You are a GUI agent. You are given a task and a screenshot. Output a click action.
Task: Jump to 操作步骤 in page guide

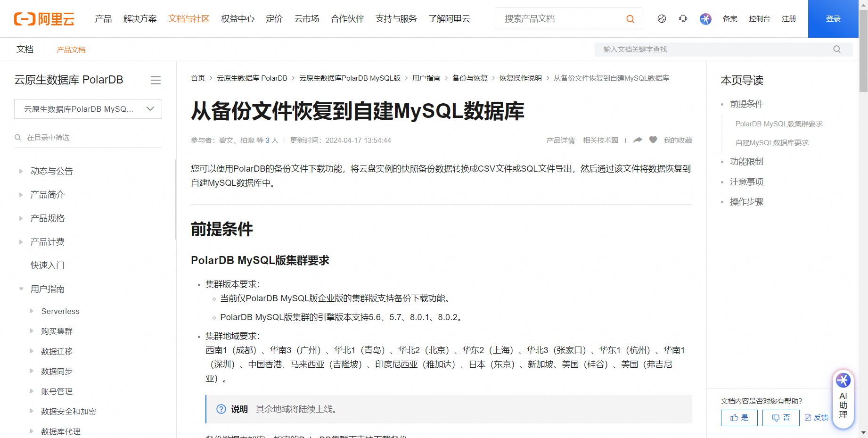point(746,202)
